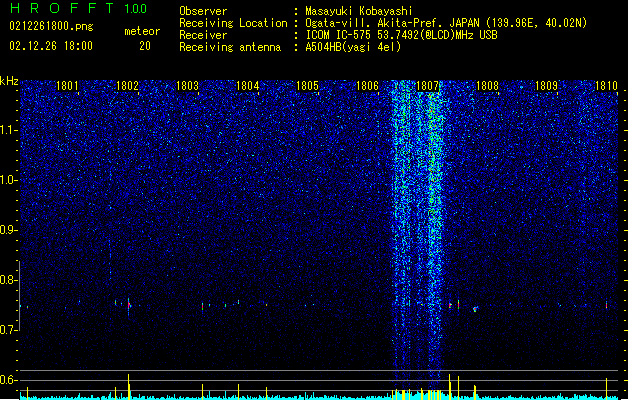Image resolution: width=629 pixels, height=400 pixels.
Task: Select the file name 0212261800.png
Action: (x=51, y=26)
